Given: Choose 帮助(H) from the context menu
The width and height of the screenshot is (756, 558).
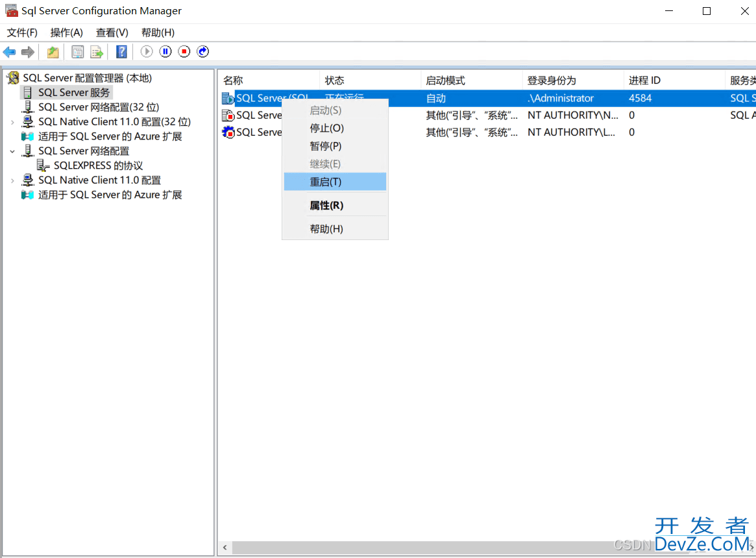Looking at the screenshot, I should pyautogui.click(x=335, y=229).
